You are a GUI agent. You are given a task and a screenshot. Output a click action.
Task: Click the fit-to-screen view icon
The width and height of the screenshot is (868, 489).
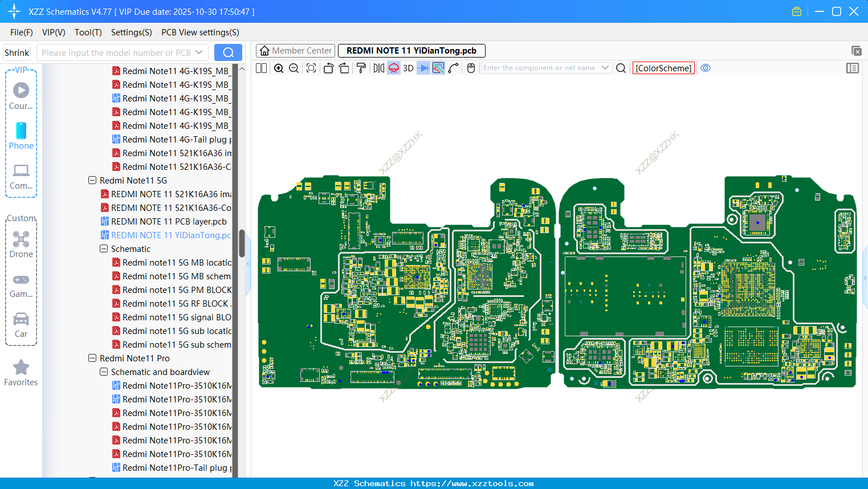click(x=311, y=68)
